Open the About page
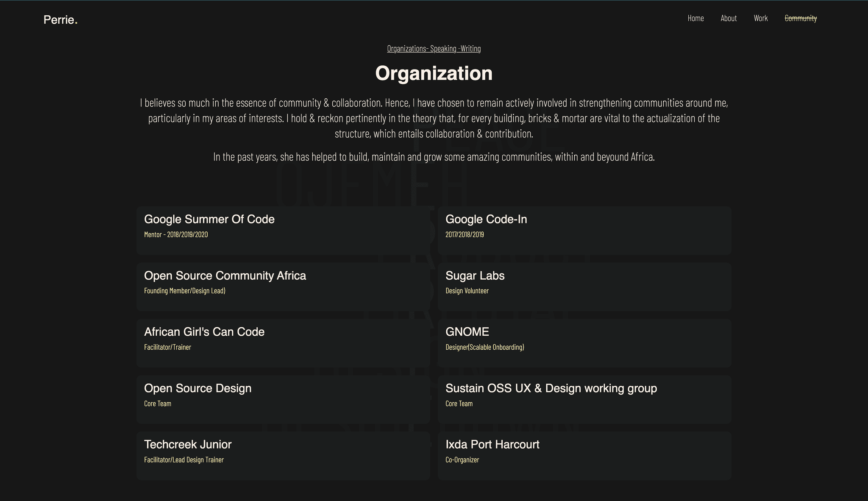 pos(729,18)
